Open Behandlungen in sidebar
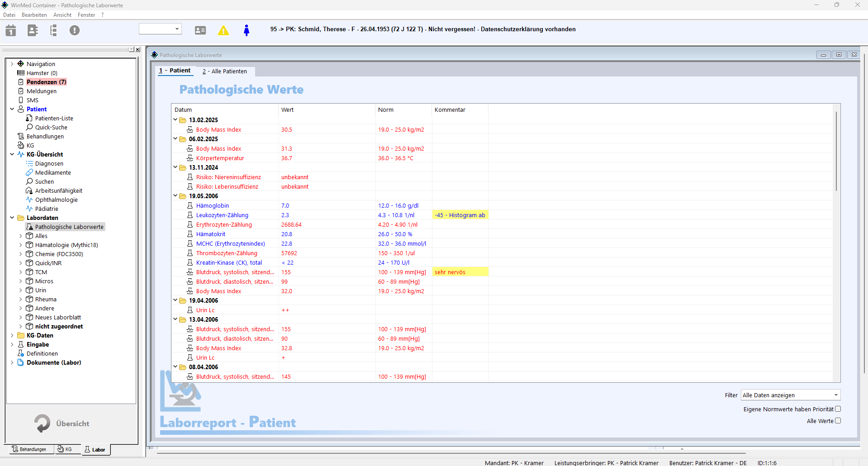The height and width of the screenshot is (466, 868). pos(45,136)
